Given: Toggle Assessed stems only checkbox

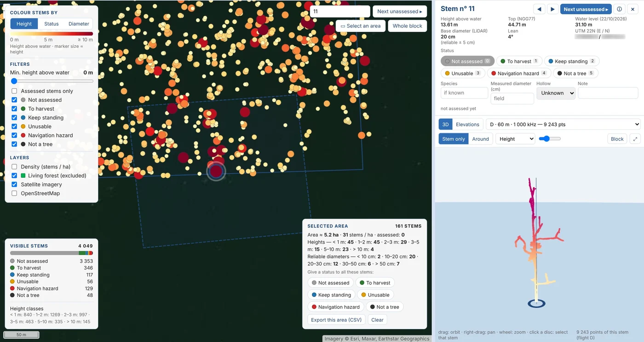Looking at the screenshot, I should (x=14, y=91).
